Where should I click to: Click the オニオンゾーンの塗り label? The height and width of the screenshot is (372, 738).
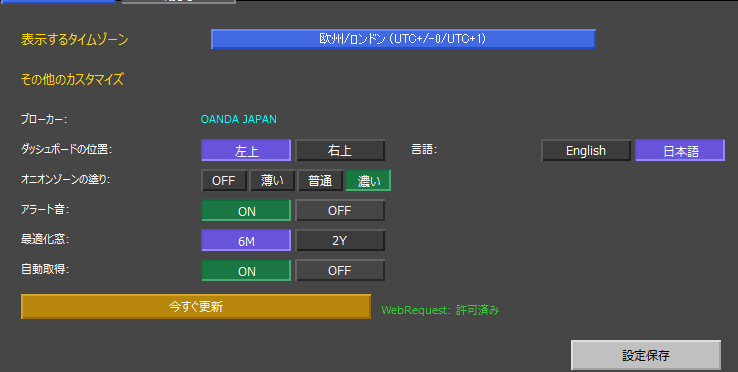[65, 179]
